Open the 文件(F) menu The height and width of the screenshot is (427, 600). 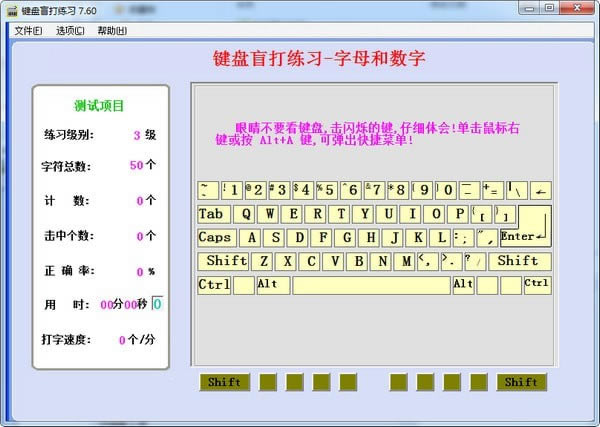point(28,30)
